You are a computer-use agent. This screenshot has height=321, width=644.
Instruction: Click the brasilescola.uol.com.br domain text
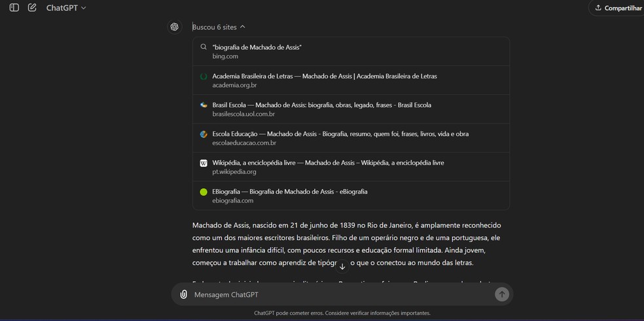(x=243, y=114)
